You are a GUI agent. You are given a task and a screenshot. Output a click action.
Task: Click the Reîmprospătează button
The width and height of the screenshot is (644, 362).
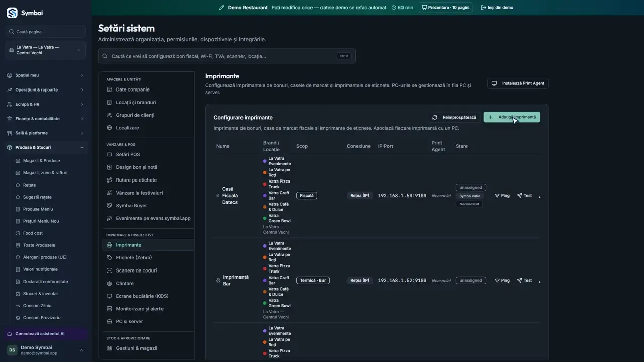454,117
